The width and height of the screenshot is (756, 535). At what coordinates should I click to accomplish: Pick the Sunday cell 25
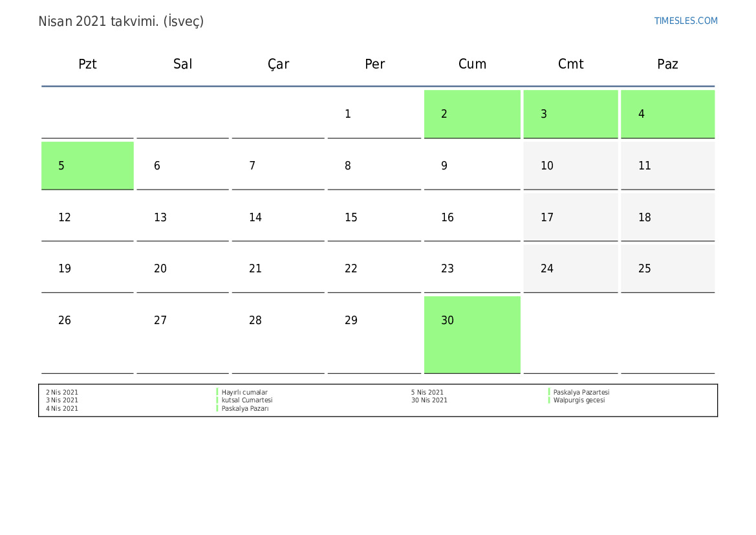click(x=667, y=268)
